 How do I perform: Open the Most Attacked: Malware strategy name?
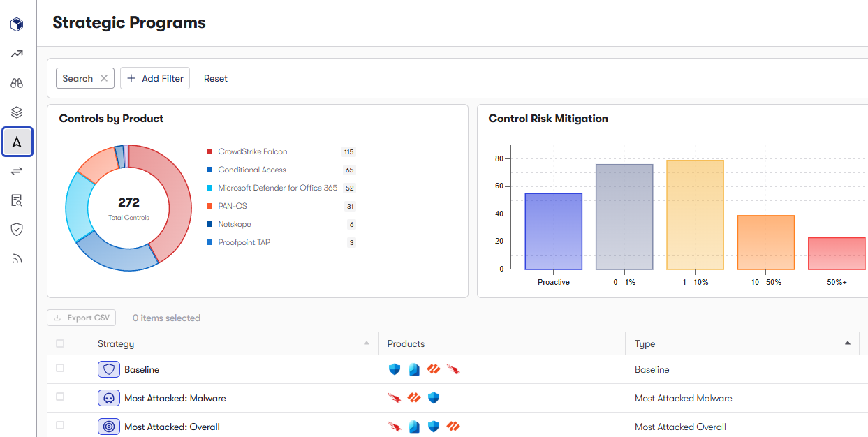pyautogui.click(x=175, y=398)
